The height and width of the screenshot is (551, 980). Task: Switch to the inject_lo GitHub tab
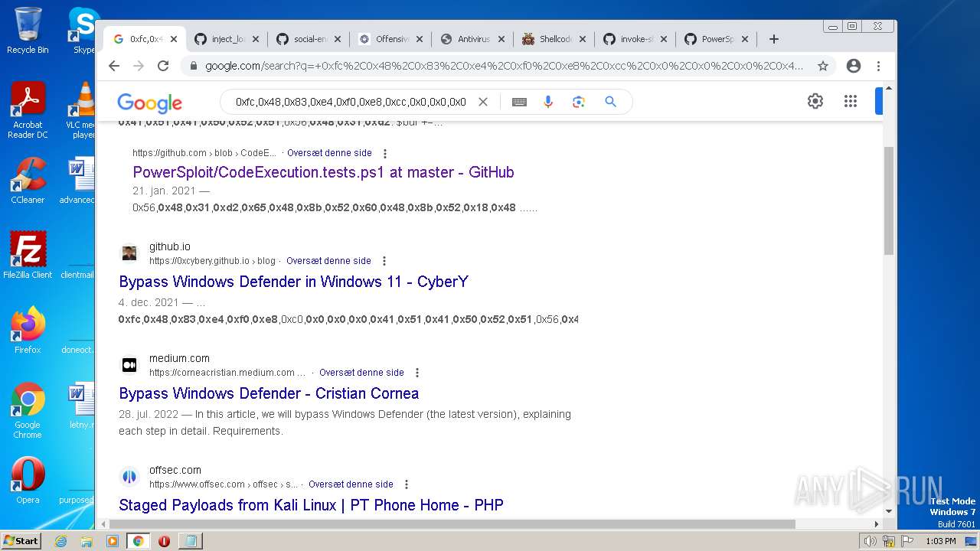click(x=226, y=39)
